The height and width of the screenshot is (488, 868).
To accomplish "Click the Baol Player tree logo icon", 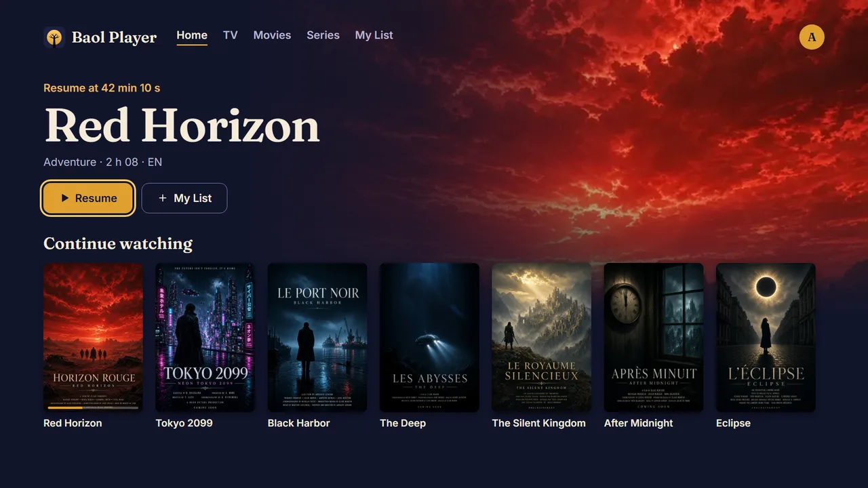I will click(54, 37).
